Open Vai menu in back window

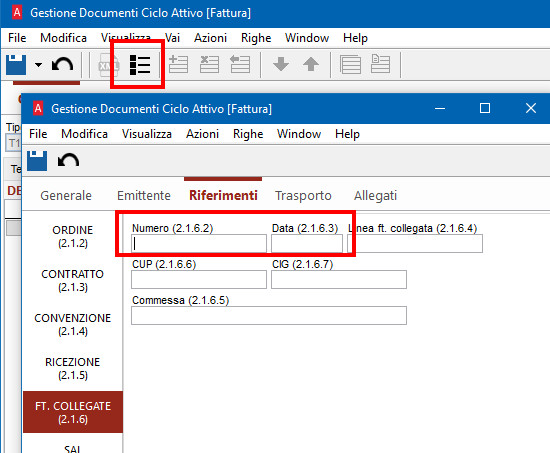[172, 38]
